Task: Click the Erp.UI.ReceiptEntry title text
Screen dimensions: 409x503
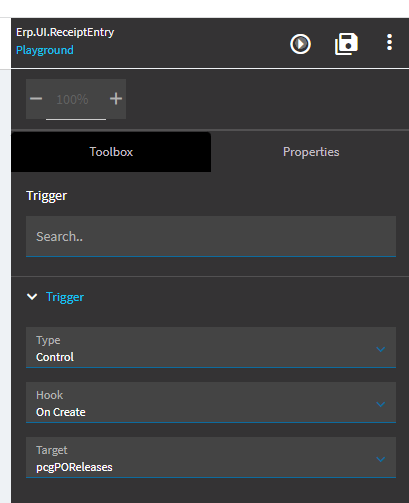Action: click(65, 32)
